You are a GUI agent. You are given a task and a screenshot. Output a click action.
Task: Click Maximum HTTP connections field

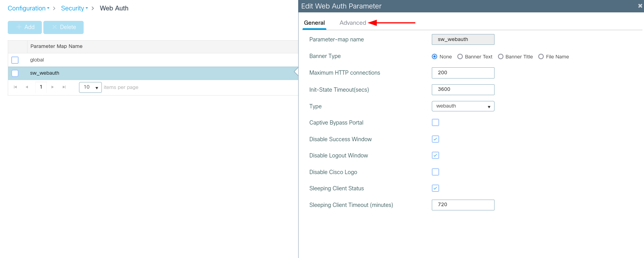click(463, 73)
